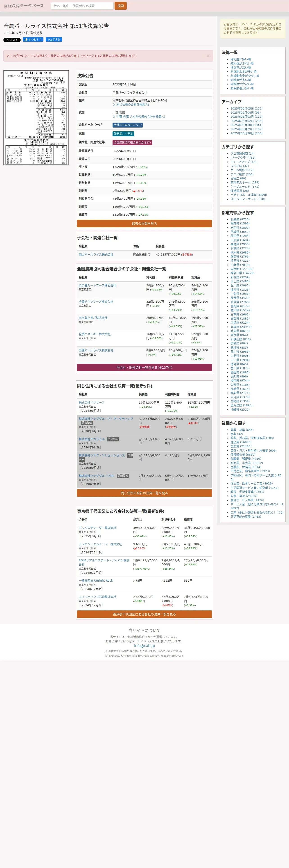Sort by 純利益が多い順 in sidebar
Screen dimensions: 289x868
click(241, 59)
